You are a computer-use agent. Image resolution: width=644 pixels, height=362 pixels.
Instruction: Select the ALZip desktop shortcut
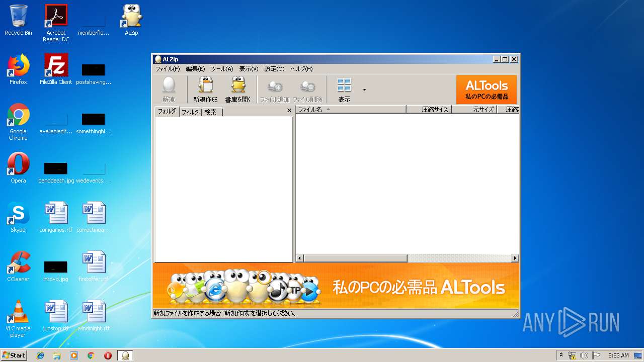point(131,20)
